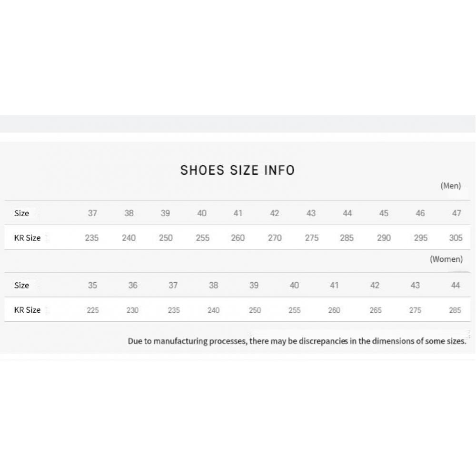Click KR size 270 cell

click(x=275, y=238)
